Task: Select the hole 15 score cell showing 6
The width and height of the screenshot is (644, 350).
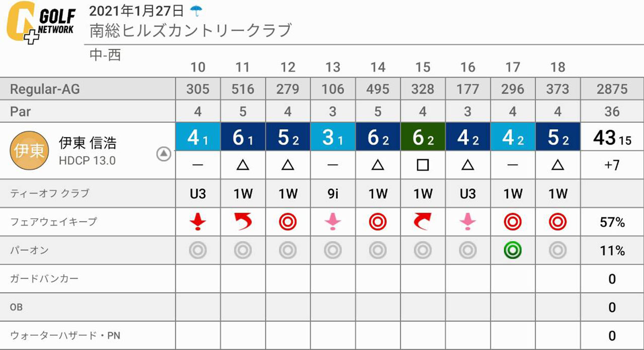Action: (423, 137)
